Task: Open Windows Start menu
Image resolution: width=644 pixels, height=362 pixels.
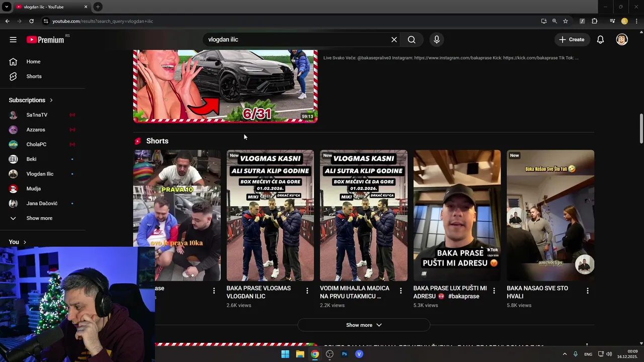Action: pyautogui.click(x=285, y=354)
